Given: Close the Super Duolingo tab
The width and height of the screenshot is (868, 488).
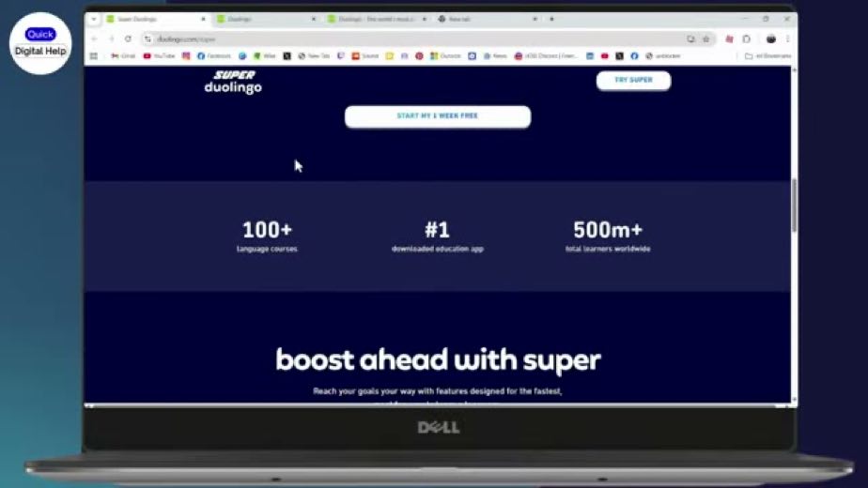Looking at the screenshot, I should 203,19.
